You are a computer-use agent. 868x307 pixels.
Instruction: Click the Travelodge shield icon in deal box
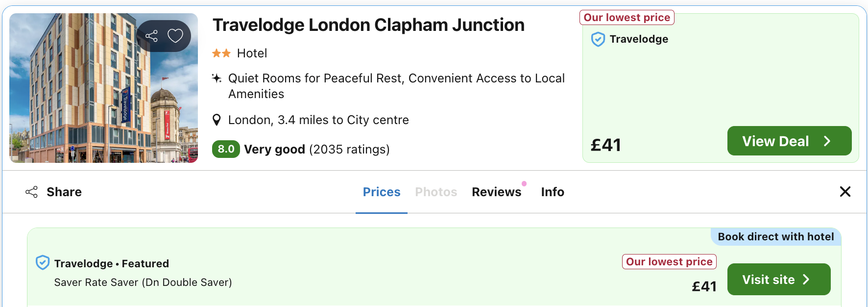(598, 39)
